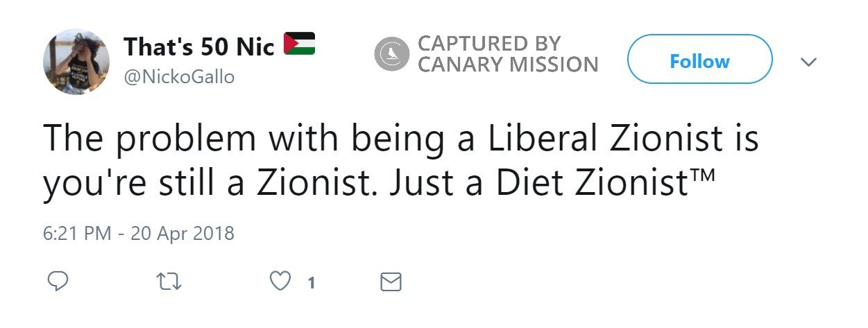Click the CAPTURED BY watermark text

(488, 43)
